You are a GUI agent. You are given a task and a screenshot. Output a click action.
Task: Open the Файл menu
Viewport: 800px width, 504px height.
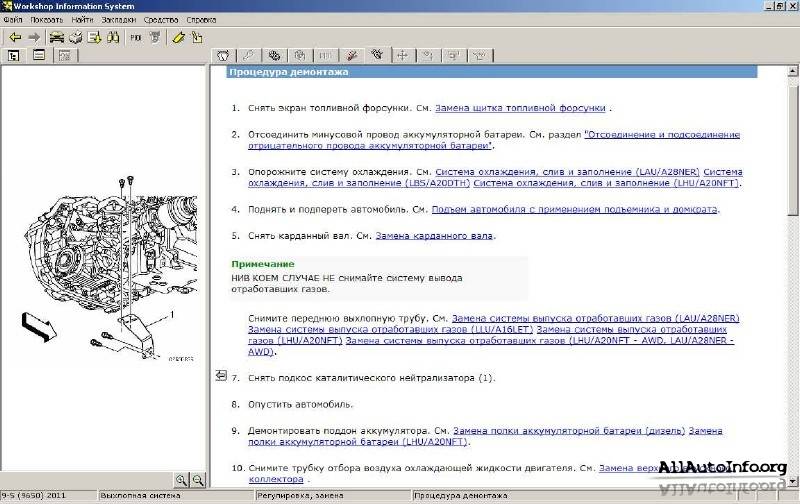[13, 20]
